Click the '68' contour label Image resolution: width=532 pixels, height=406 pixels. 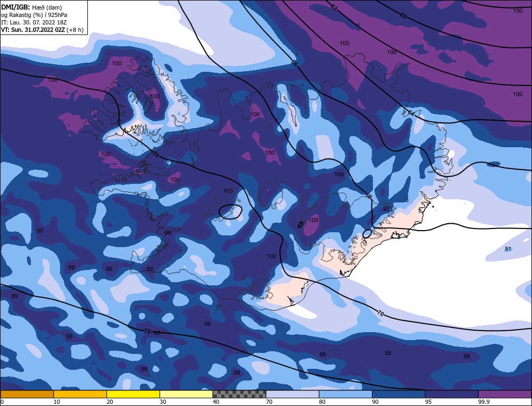(369, 196)
